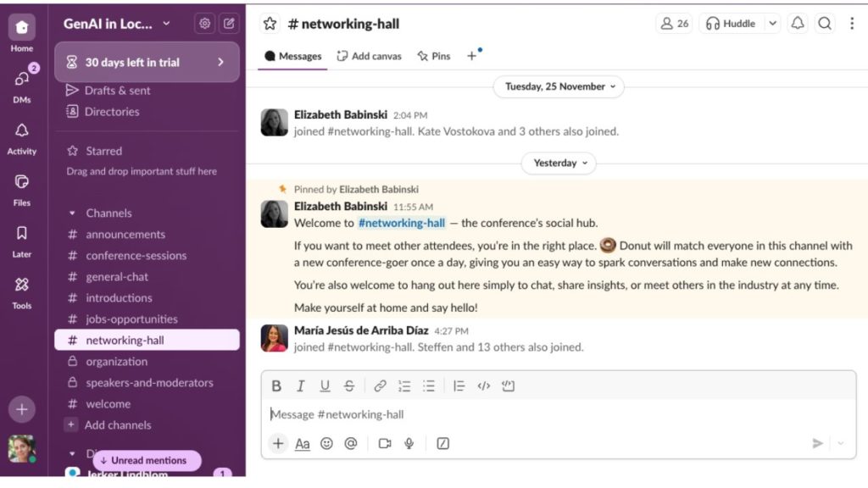Expand the Tuesday, 25 November date dropdown
This screenshot has width=868, height=488.
[558, 86]
